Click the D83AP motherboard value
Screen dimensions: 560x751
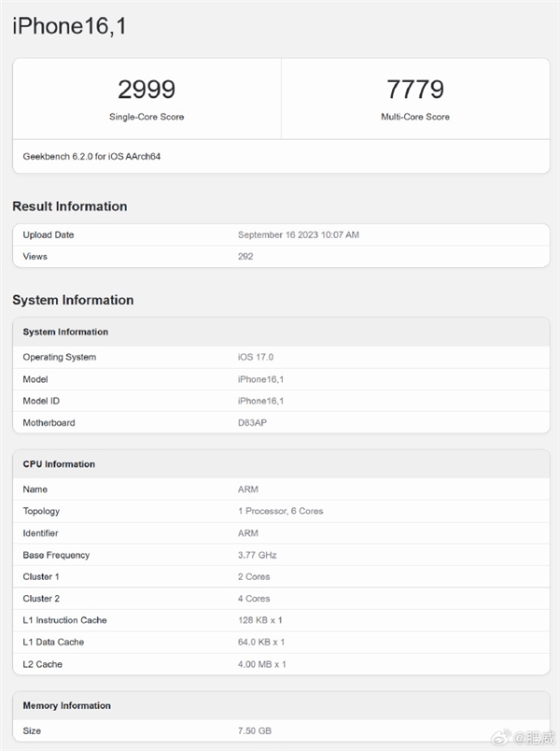point(253,422)
